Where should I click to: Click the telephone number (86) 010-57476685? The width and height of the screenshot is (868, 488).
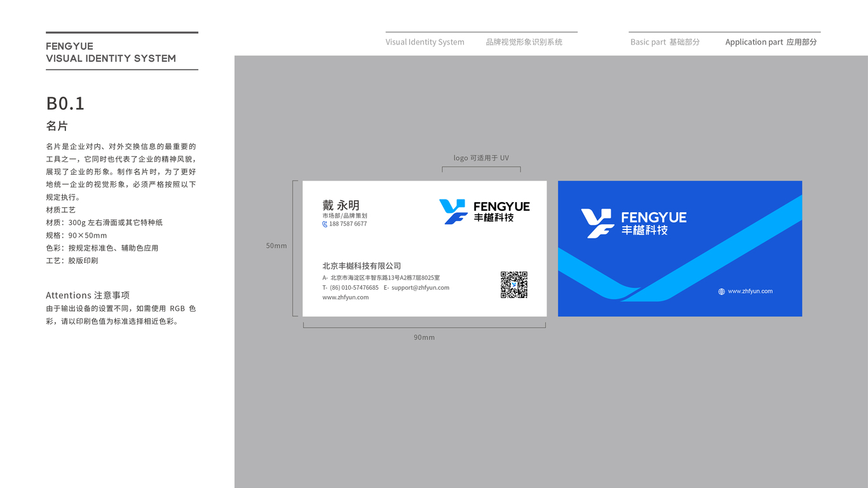(354, 287)
